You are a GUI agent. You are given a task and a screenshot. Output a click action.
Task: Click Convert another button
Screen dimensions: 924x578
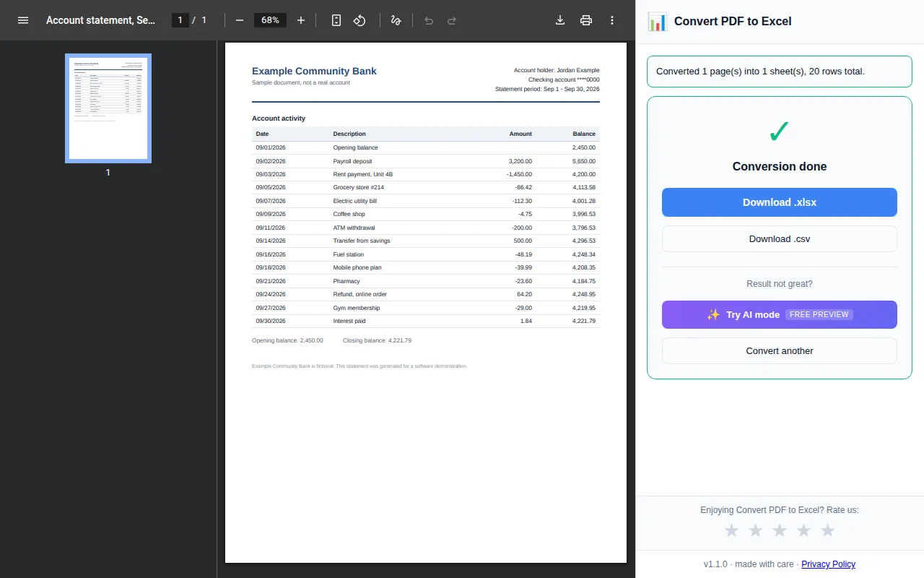point(780,351)
